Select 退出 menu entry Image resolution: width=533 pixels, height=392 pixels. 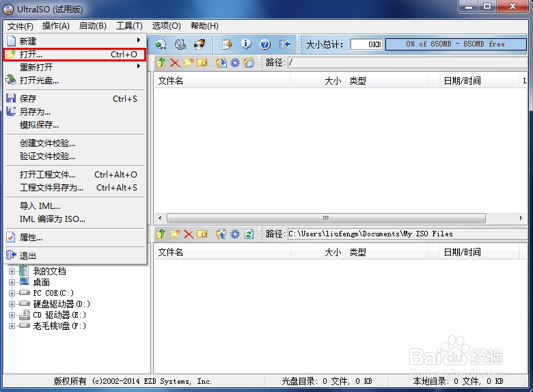[x=75, y=255]
